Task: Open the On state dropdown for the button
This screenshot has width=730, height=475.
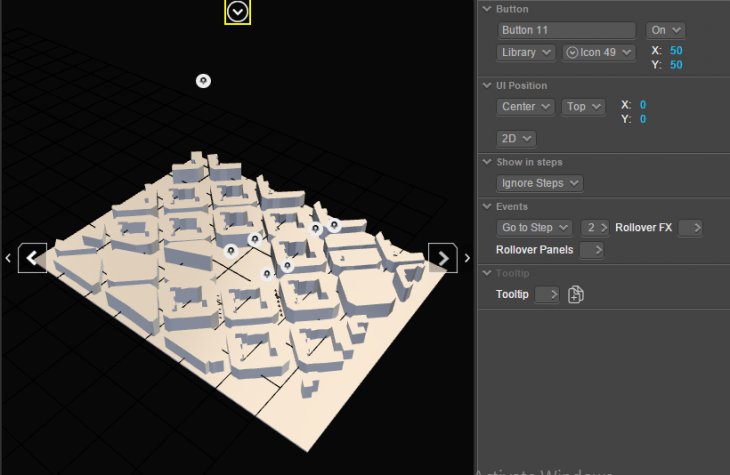Action: tap(665, 30)
